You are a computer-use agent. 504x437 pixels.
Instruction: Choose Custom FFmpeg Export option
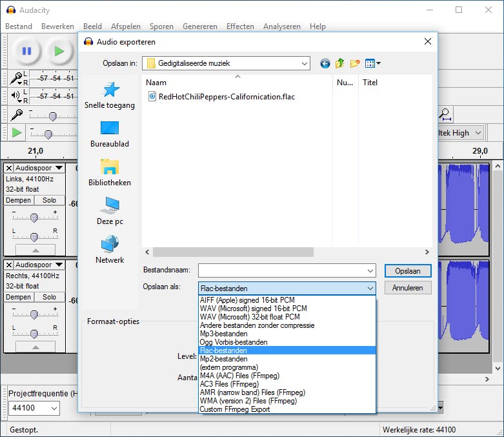pos(287,409)
